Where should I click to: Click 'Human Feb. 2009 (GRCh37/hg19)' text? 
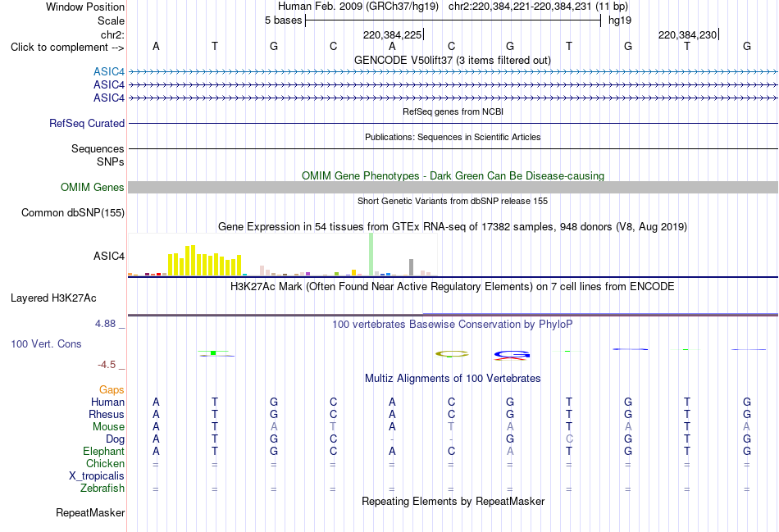[358, 7]
